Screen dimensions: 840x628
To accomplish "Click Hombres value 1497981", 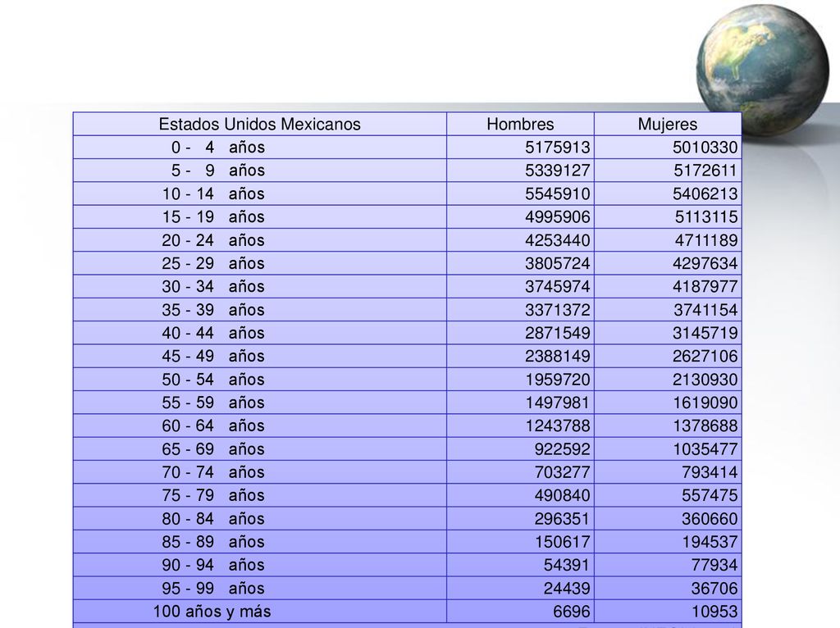I will pos(557,403).
